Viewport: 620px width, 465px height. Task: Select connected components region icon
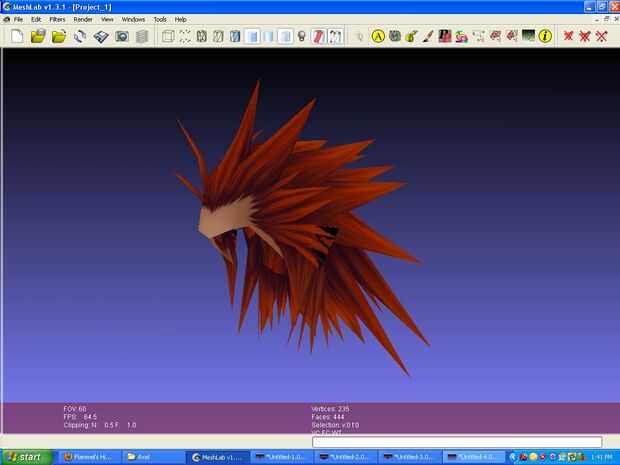click(512, 36)
